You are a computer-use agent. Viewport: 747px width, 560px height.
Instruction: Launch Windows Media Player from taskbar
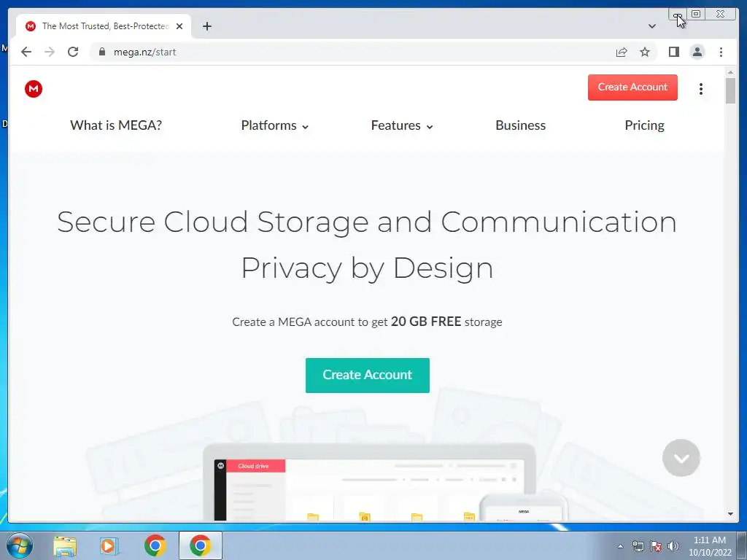[x=109, y=546]
